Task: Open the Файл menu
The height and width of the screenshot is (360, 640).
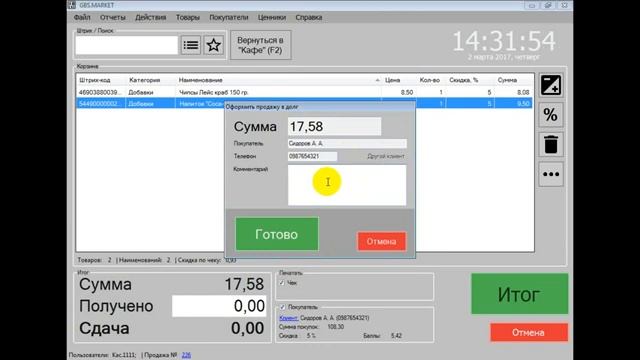Action: click(x=82, y=18)
